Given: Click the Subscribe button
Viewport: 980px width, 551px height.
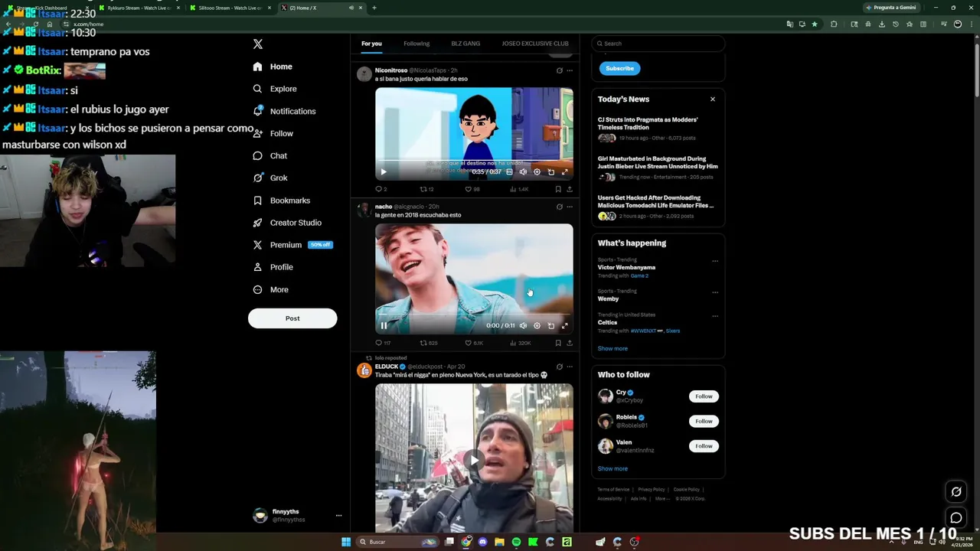Looking at the screenshot, I should point(619,68).
